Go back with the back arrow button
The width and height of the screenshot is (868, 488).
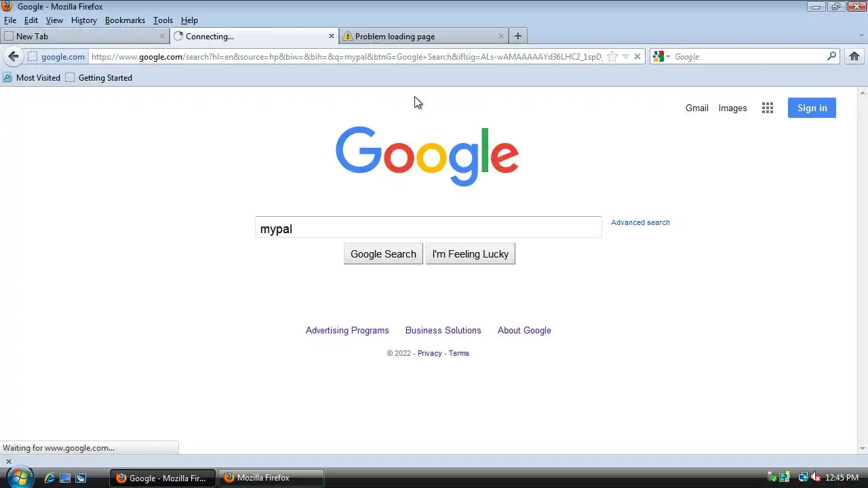click(x=13, y=57)
